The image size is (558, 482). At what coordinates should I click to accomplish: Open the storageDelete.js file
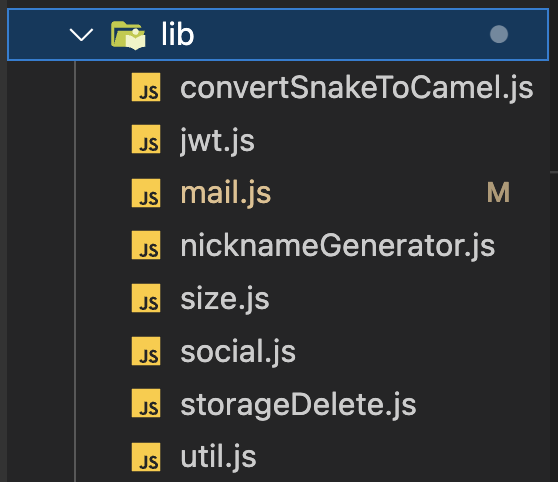(x=298, y=405)
